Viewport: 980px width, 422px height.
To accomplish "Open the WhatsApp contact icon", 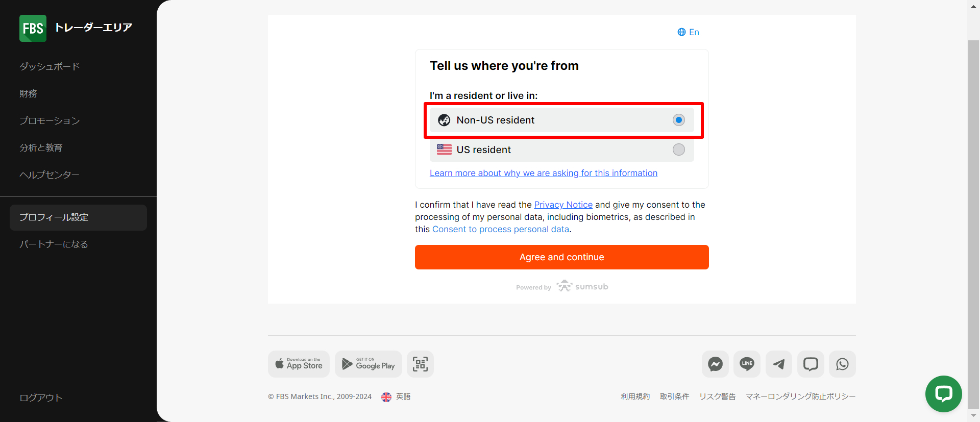I will click(842, 364).
